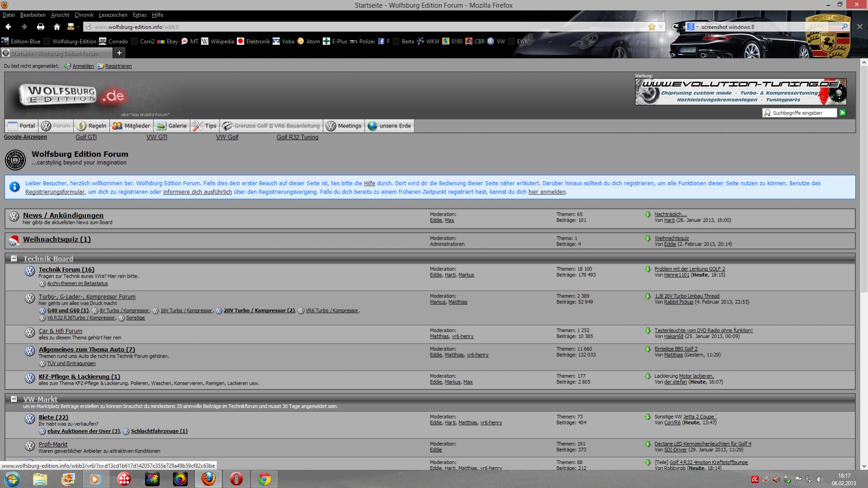Open the Golf R32 Tuning ad link
Image resolution: width=868 pixels, height=488 pixels.
(298, 137)
